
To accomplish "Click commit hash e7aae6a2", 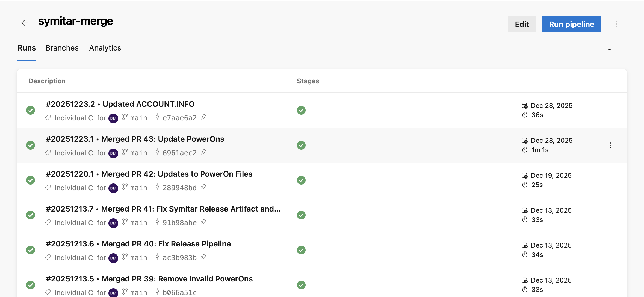I will pos(179,118).
